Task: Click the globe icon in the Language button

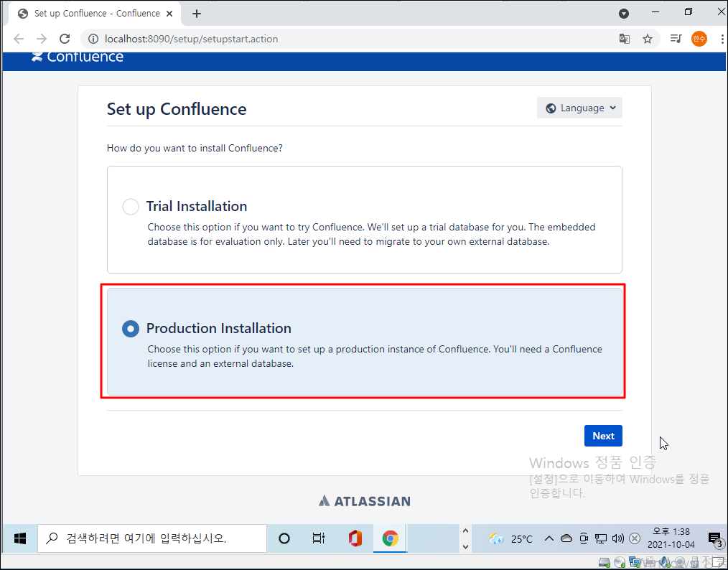Action: click(551, 108)
